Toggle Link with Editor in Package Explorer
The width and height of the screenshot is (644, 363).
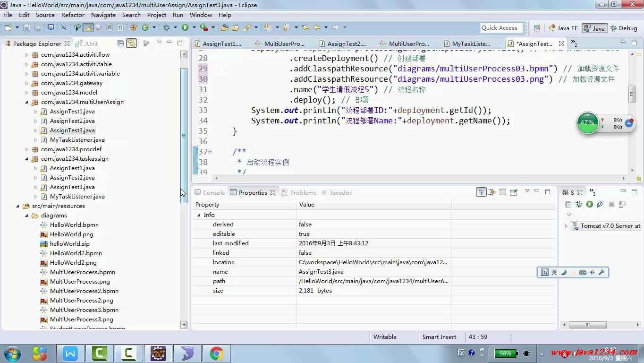(132, 43)
